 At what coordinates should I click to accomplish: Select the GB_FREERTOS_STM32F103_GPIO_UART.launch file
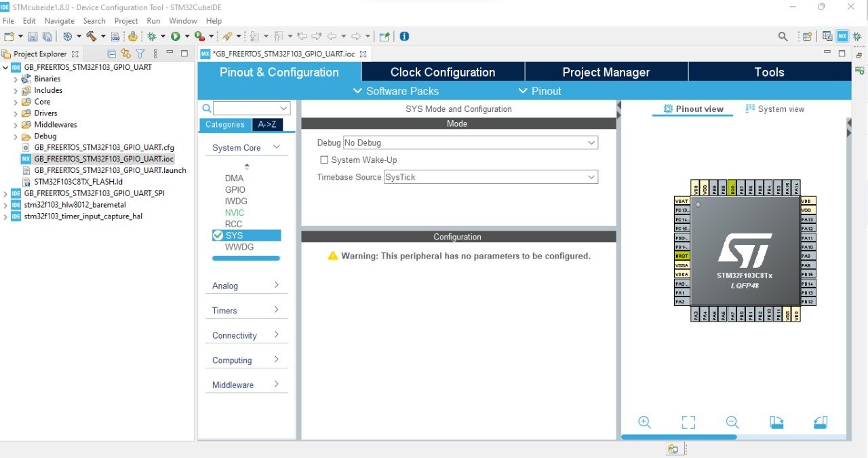pyautogui.click(x=110, y=170)
